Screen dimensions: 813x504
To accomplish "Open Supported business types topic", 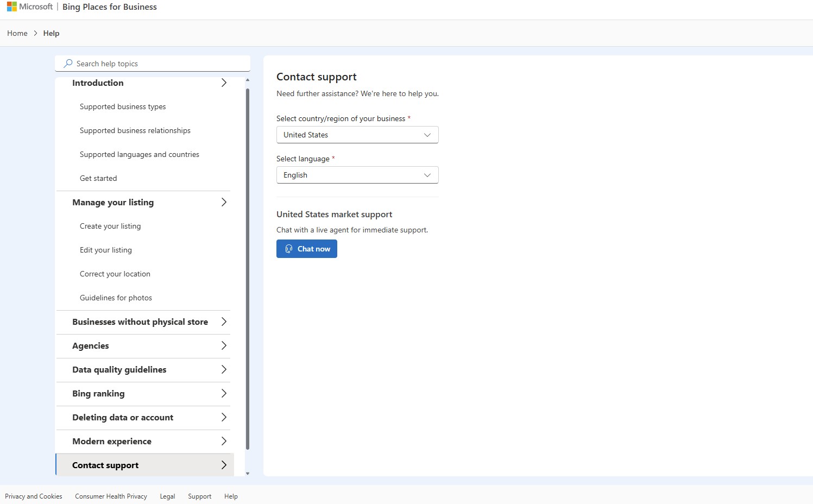I will (x=123, y=106).
